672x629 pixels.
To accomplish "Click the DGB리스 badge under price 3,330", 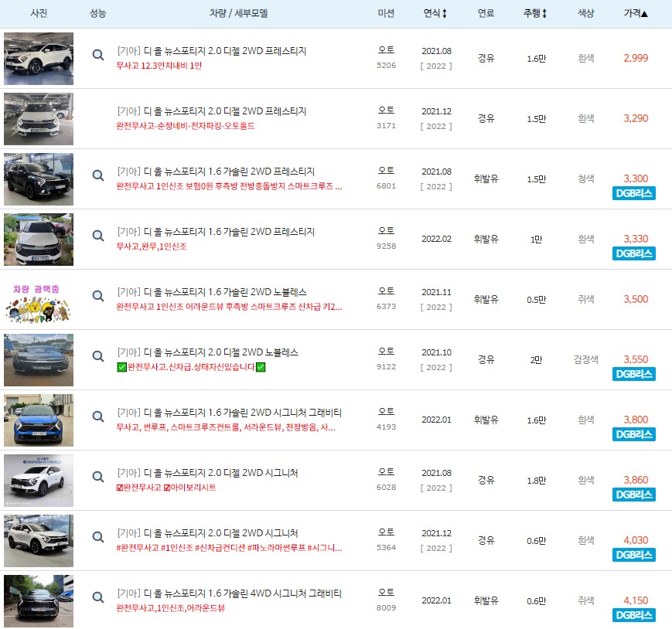I will click(x=634, y=253).
